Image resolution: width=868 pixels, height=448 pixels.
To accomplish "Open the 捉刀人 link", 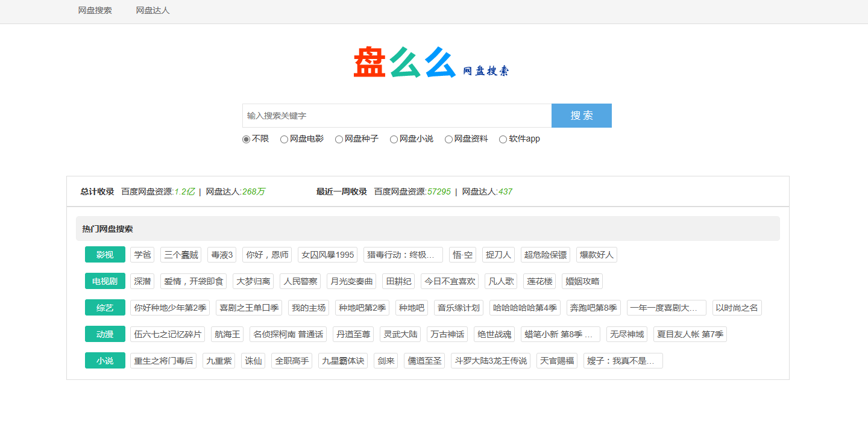I will click(498, 255).
